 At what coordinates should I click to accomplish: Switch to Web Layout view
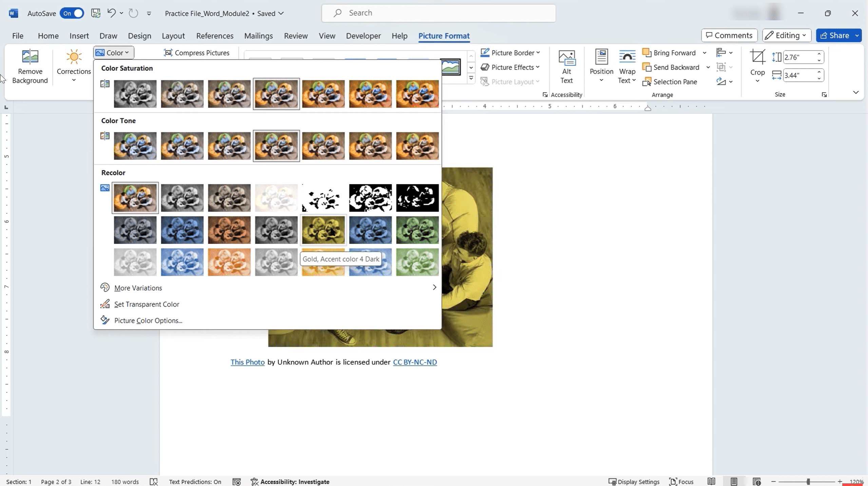click(756, 482)
